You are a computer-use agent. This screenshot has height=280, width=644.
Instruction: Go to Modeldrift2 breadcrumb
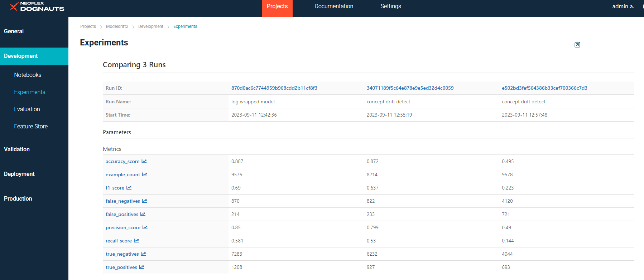tap(117, 26)
